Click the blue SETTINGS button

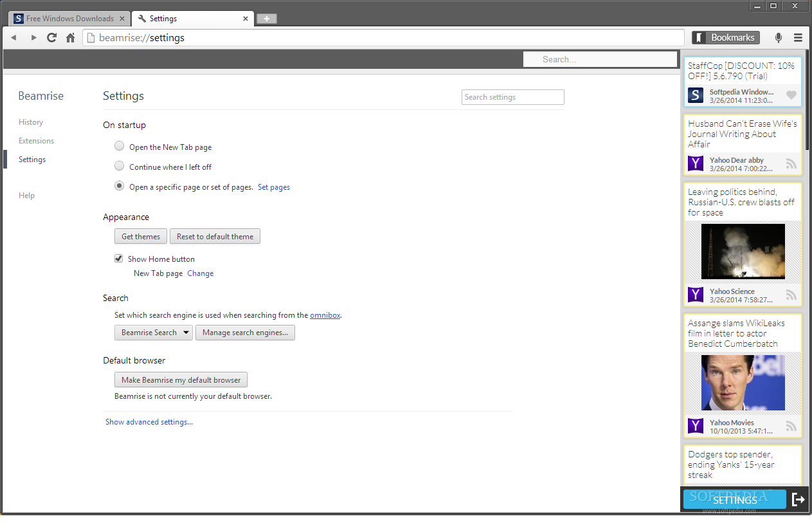735,500
